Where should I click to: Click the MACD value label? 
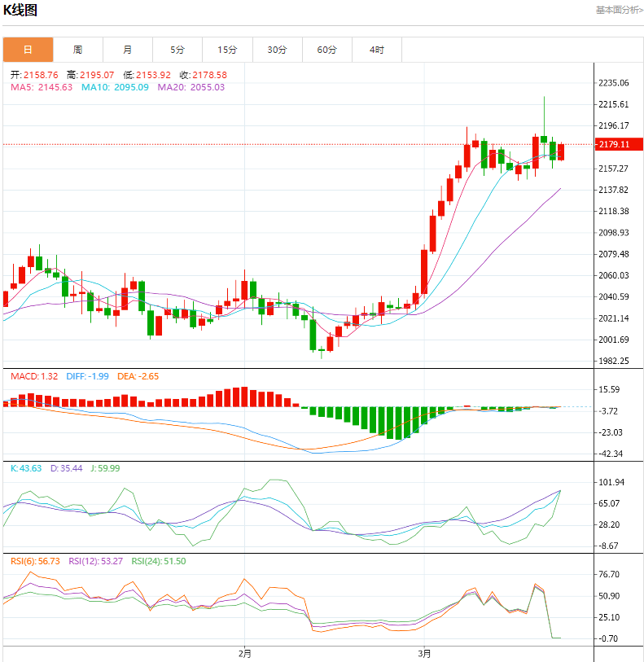coord(34,376)
